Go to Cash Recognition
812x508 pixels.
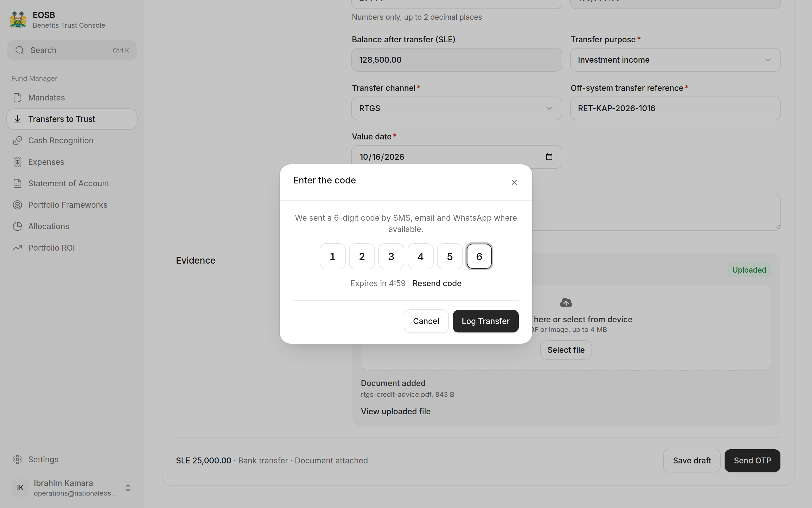click(72, 141)
